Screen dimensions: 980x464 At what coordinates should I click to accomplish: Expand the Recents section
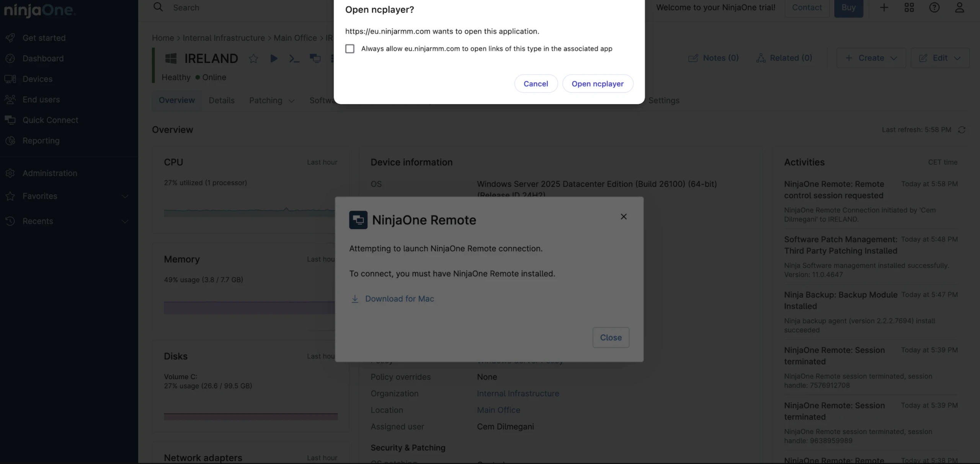point(125,221)
